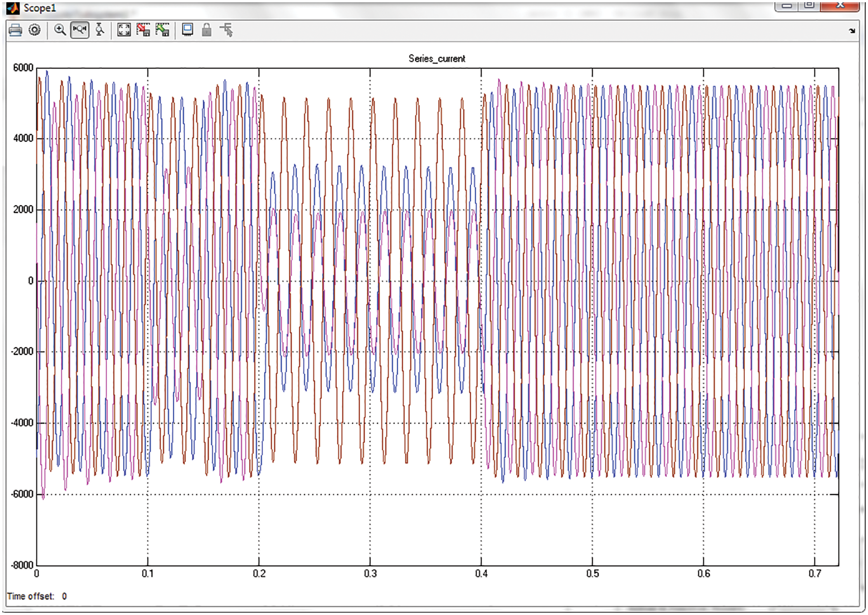Open scope Parameters with the gear icon
Screen dimensions: 868x615
(x=34, y=30)
